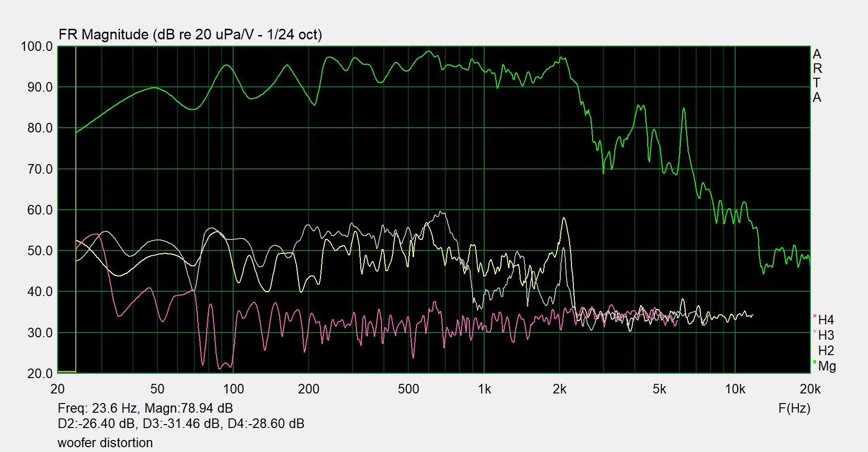Click the H2 legend label
Image resolution: width=868 pixels, height=452 pixels.
click(826, 351)
